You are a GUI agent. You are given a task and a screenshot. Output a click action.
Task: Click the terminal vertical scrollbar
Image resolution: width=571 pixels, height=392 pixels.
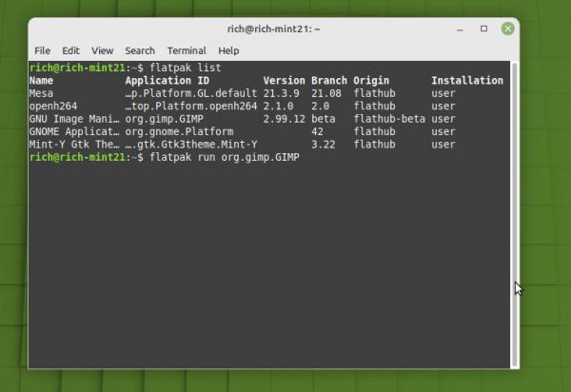[514, 215]
